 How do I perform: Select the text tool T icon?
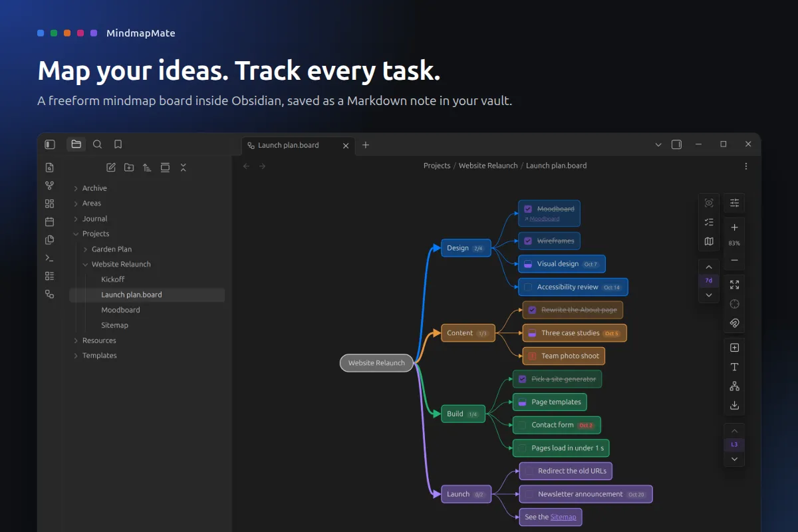click(734, 367)
